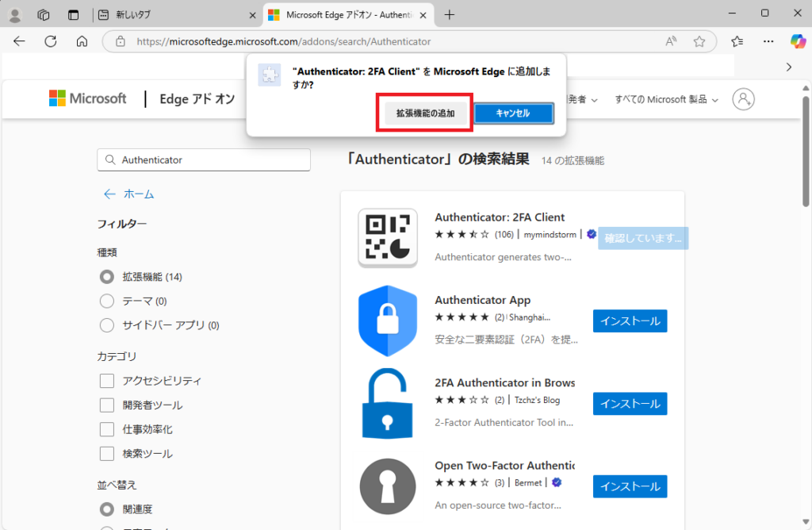Open Read aloud icon in address bar

pos(671,41)
